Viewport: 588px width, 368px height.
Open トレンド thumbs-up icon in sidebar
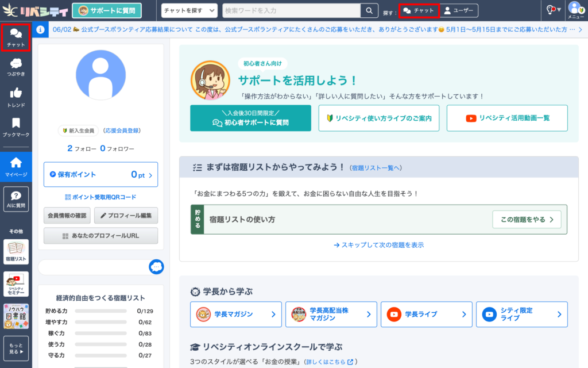click(x=16, y=98)
